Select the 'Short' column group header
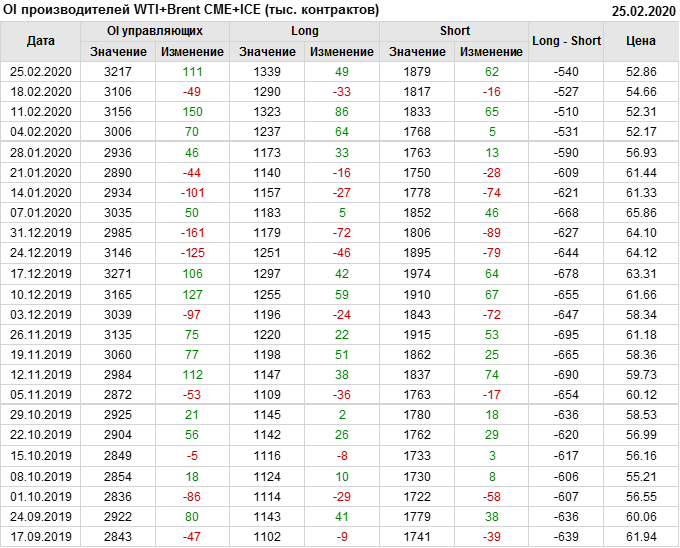Screen dimensions: 680x548 pos(455,31)
